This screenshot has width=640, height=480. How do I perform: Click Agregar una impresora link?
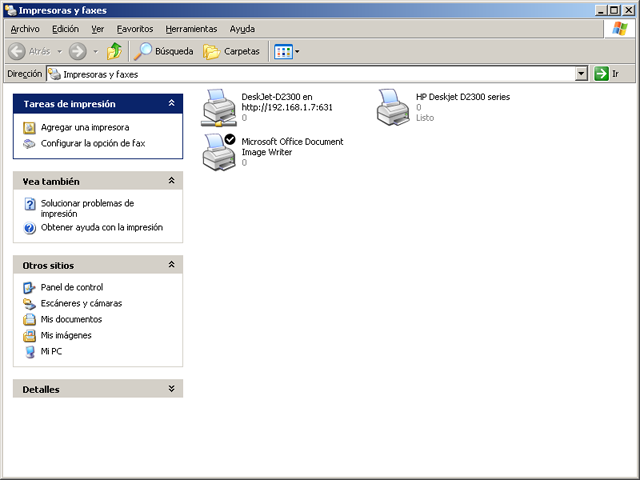84,127
